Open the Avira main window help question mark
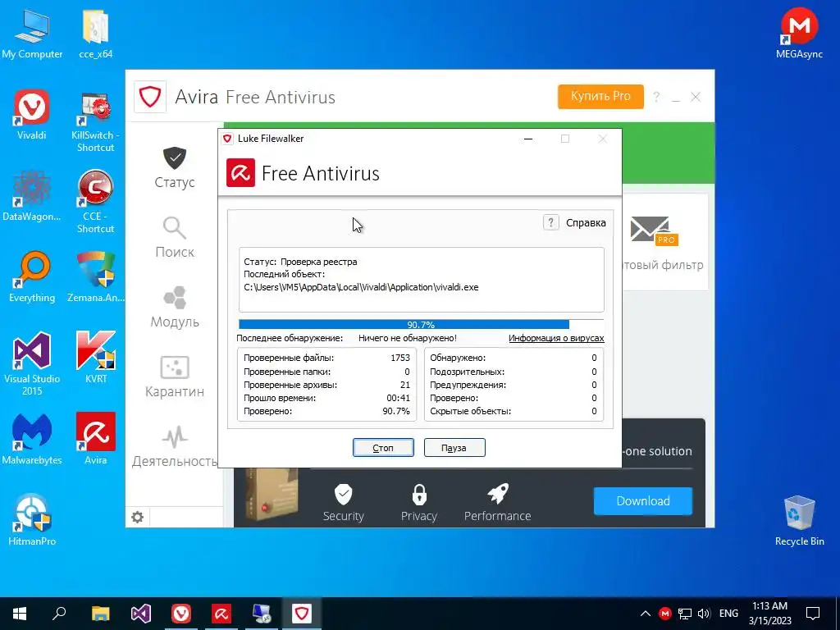 point(656,97)
